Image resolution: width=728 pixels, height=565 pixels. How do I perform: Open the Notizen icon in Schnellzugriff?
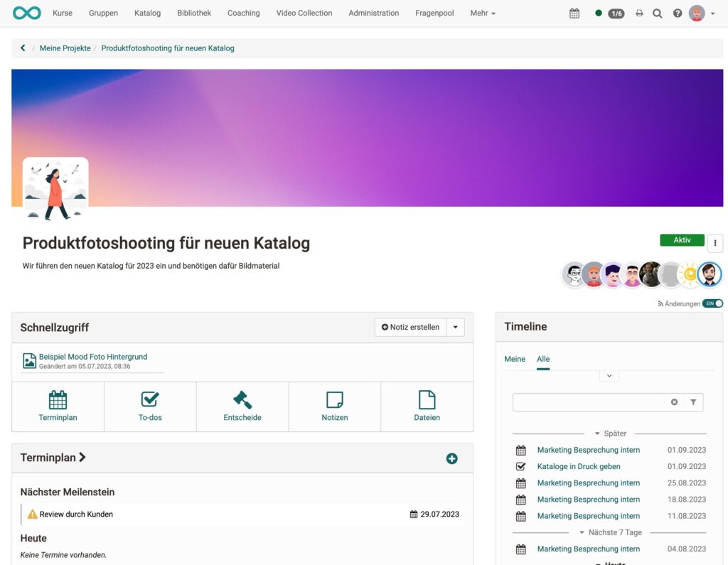point(334,399)
